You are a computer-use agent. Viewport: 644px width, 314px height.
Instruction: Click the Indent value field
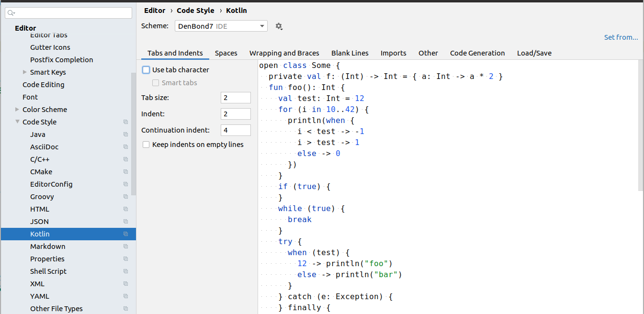pyautogui.click(x=236, y=114)
